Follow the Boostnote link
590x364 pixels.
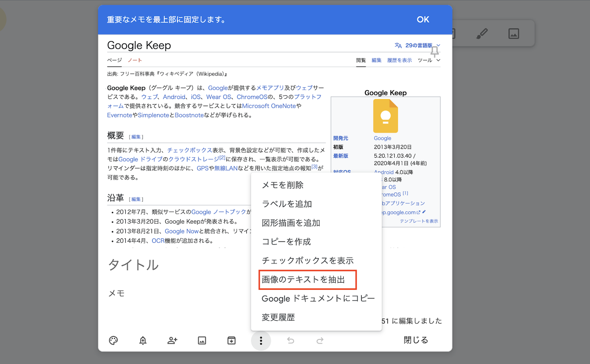189,115
